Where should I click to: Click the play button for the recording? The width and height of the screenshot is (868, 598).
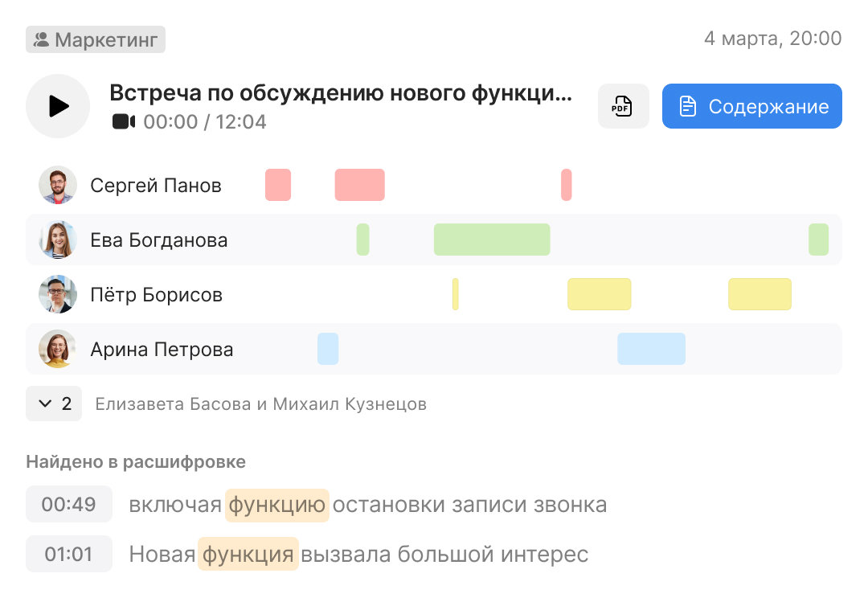pyautogui.click(x=57, y=106)
